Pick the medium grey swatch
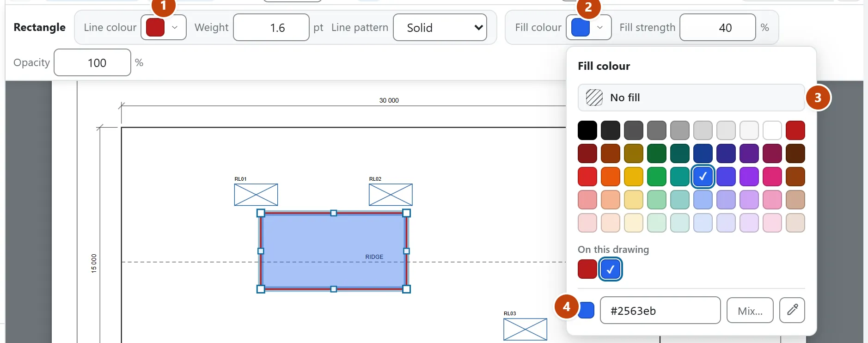Screen dimensions: 868x343 [657, 130]
